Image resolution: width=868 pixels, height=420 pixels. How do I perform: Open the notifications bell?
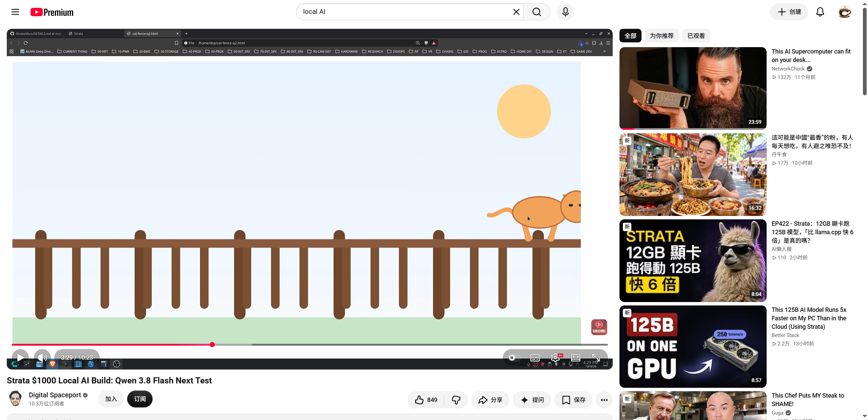point(820,12)
